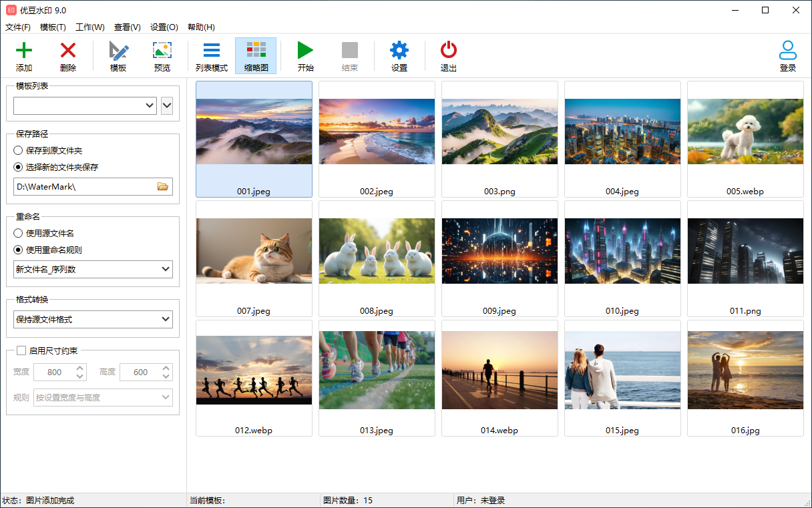Switch to List mode (列表模式) view
The width and height of the screenshot is (812, 508).
212,51
